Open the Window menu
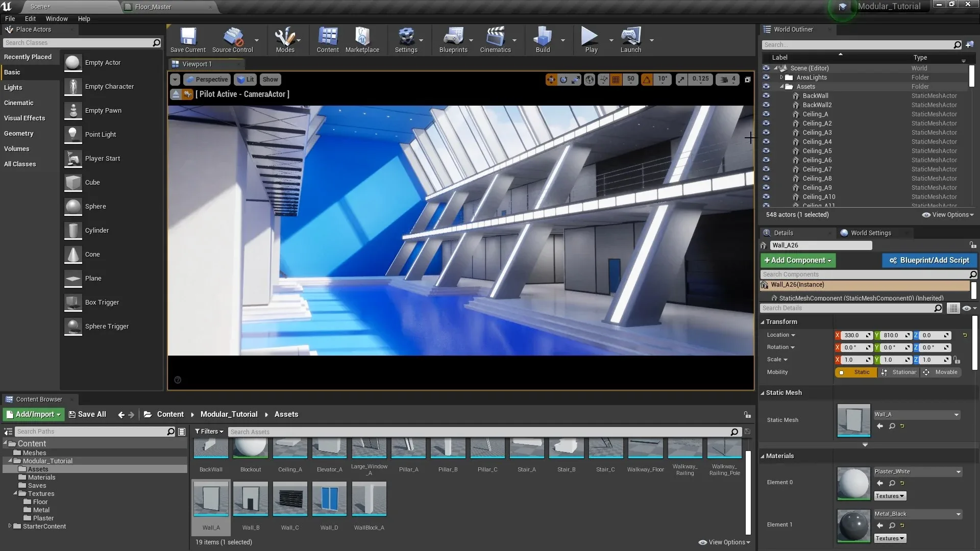Screen dimensions: 980x551 point(56,18)
